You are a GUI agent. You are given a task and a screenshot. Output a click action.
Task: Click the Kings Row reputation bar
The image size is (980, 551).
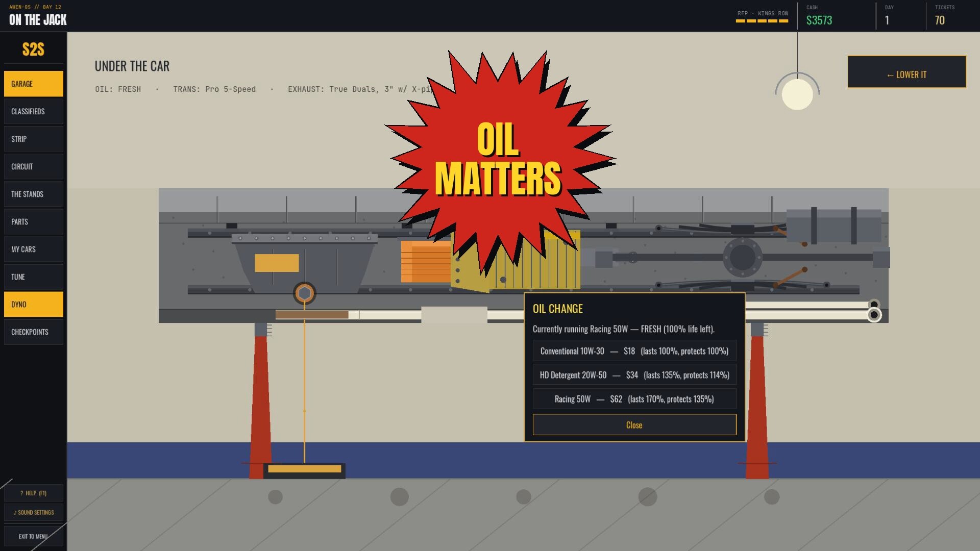pyautogui.click(x=762, y=21)
